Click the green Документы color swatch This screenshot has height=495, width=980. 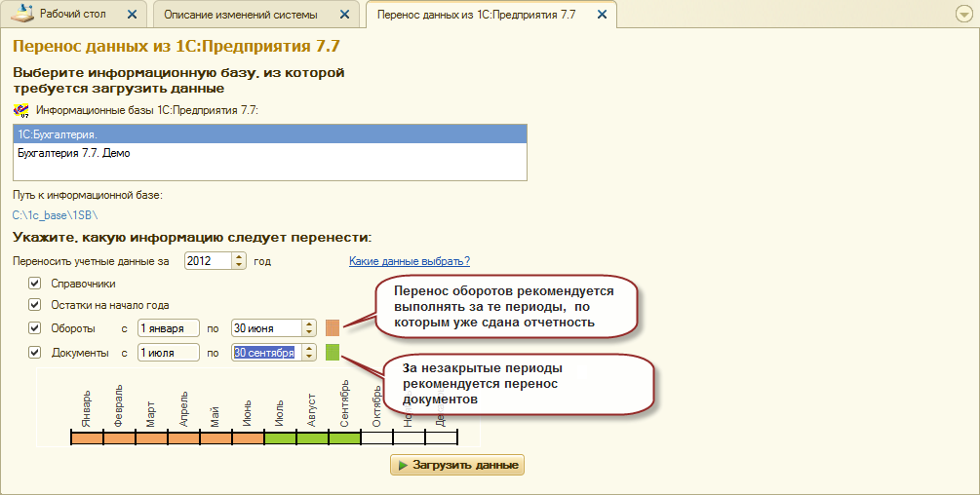333,353
